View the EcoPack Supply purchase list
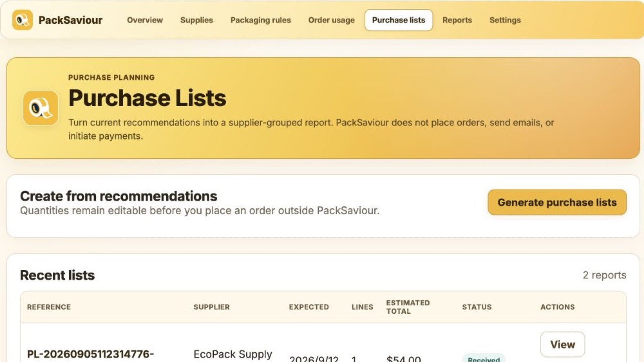This screenshot has width=644, height=362. point(562,344)
